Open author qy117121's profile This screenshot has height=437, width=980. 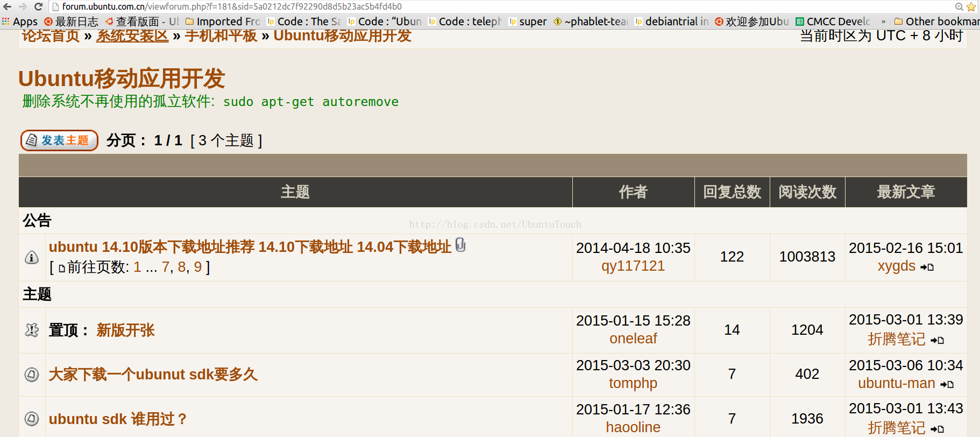(x=633, y=266)
